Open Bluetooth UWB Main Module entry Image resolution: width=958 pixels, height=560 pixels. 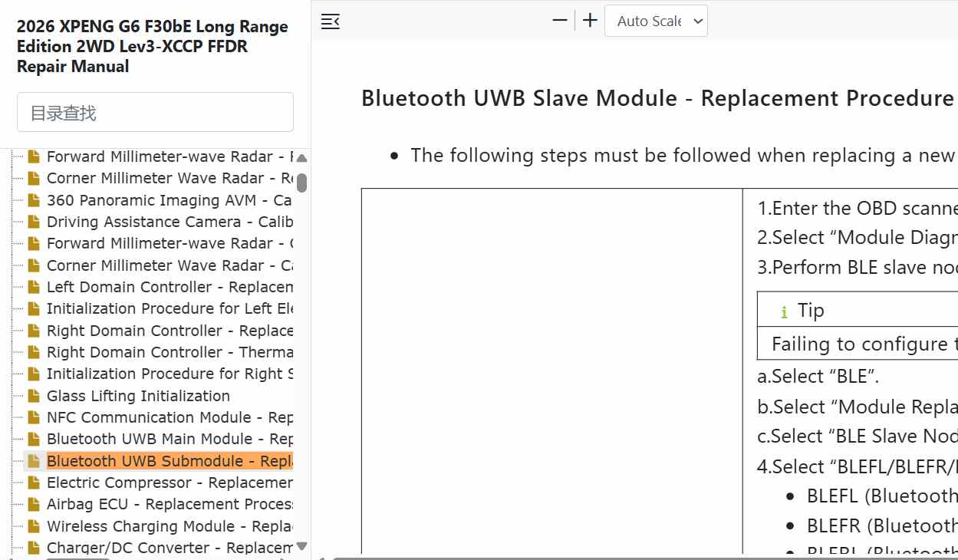[170, 439]
